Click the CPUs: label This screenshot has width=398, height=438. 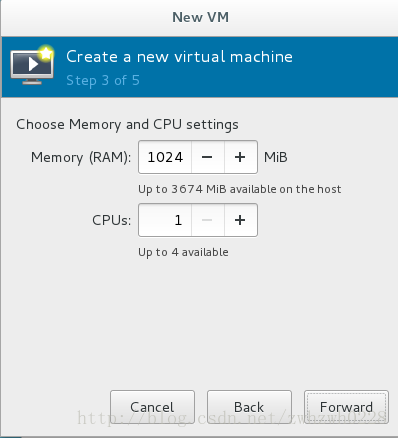coord(112,220)
